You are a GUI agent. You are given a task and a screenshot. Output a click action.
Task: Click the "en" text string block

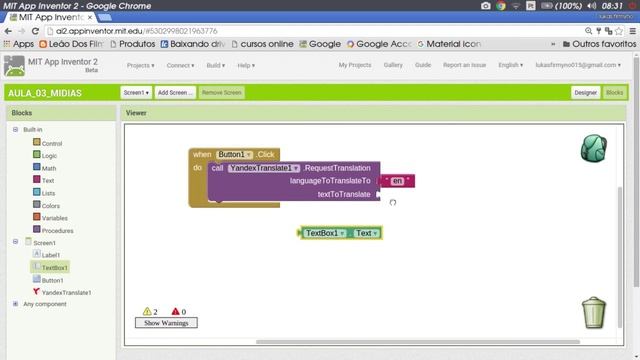point(397,181)
